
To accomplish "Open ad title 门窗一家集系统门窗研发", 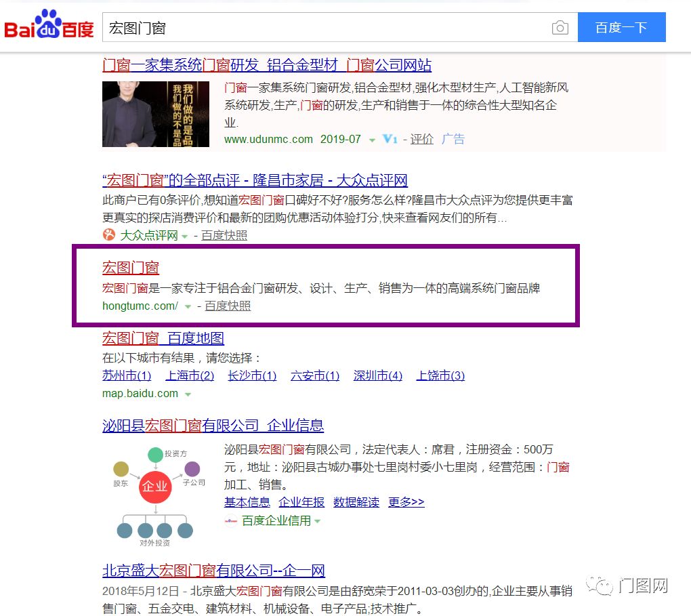I will pyautogui.click(x=267, y=65).
